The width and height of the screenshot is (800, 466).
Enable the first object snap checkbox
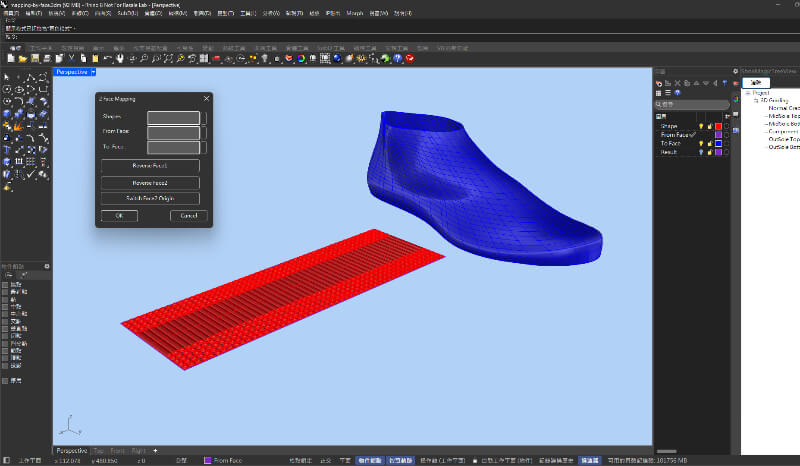[x=5, y=285]
